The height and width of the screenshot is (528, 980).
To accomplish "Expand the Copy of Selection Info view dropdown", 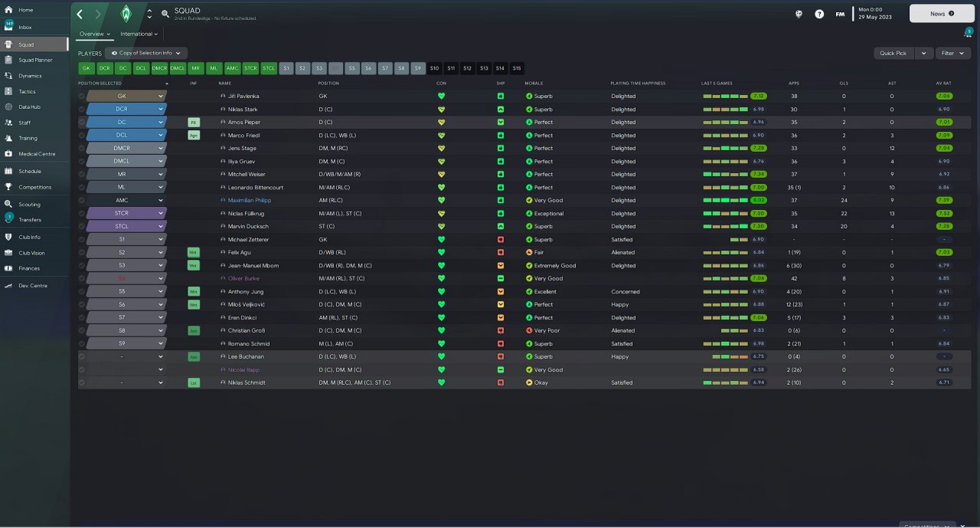I will point(145,54).
